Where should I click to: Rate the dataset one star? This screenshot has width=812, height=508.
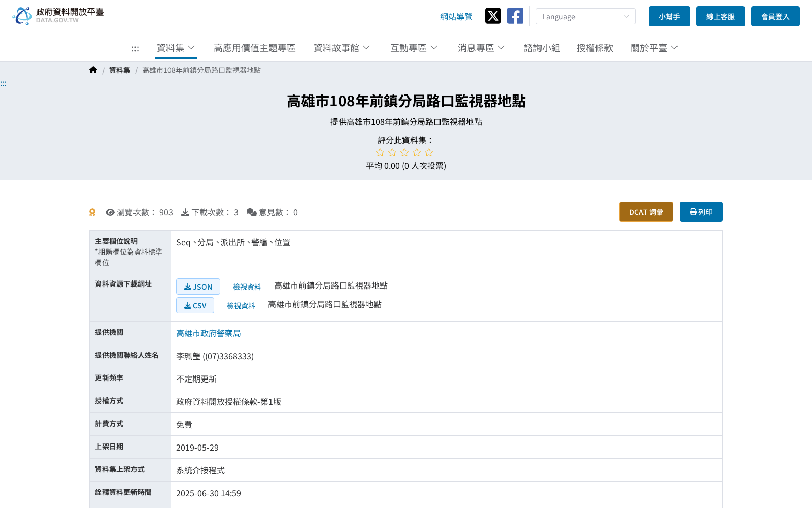point(380,152)
